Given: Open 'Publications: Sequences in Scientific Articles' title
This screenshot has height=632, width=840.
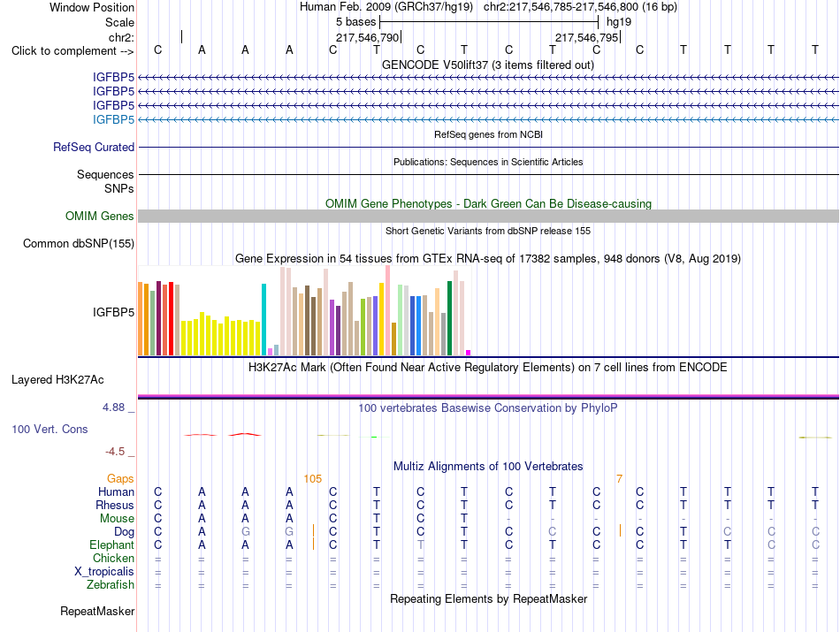Looking at the screenshot, I should [x=488, y=162].
